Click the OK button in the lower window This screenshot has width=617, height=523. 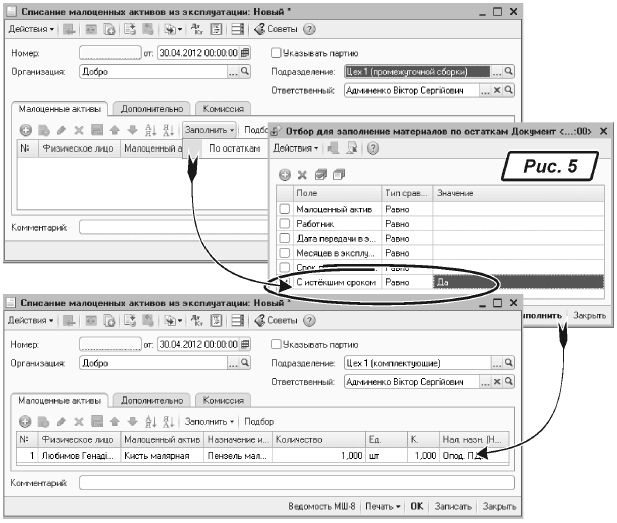point(416,506)
